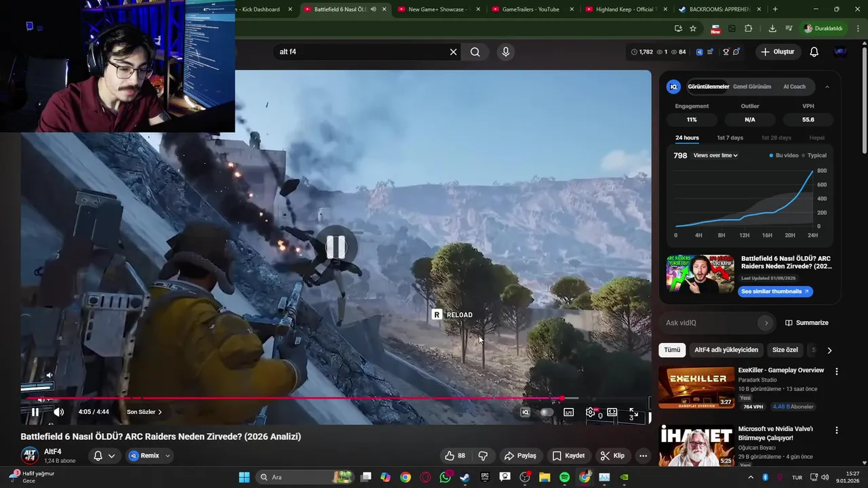Image resolution: width=868 pixels, height=488 pixels.
Task: Open the player settings gear
Action: click(x=591, y=412)
